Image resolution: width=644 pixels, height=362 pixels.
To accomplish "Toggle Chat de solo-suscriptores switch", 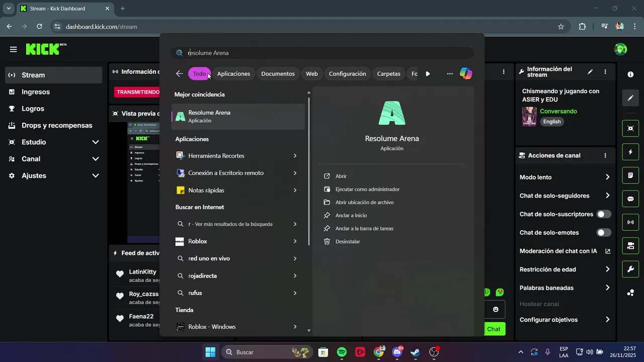I will (604, 214).
